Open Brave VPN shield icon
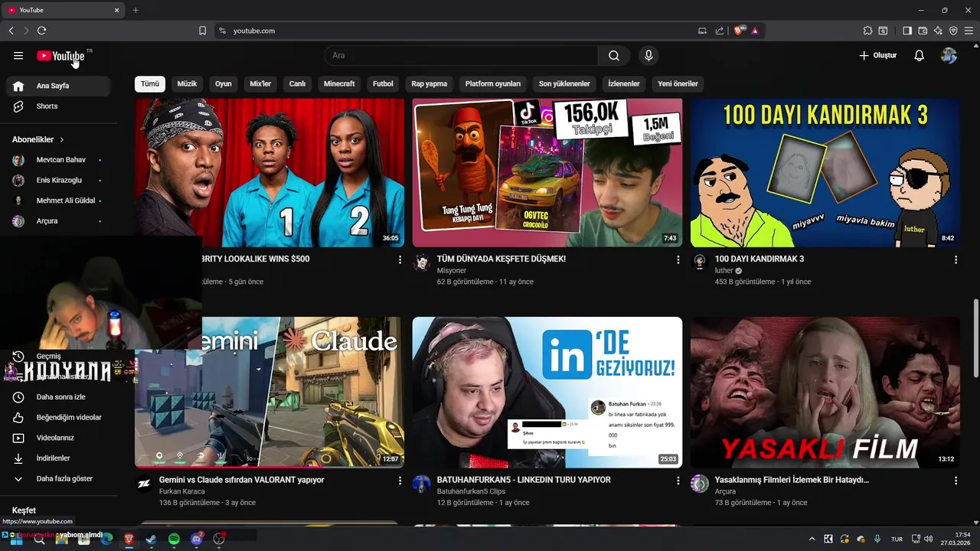 pyautogui.click(x=953, y=31)
